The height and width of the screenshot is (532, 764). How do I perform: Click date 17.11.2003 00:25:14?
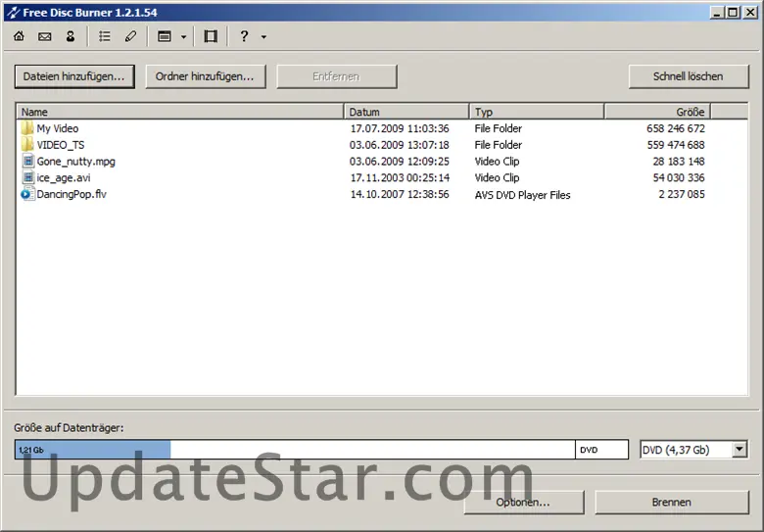pos(400,177)
